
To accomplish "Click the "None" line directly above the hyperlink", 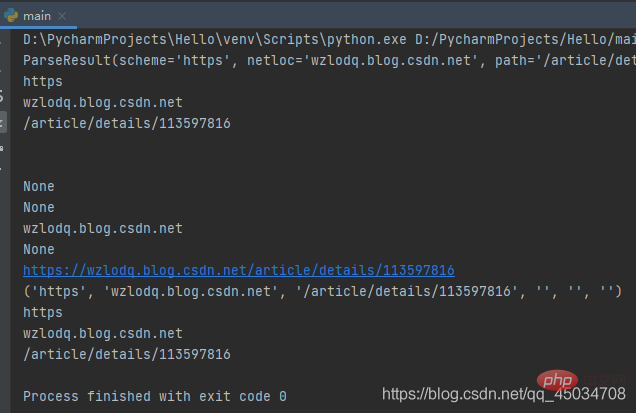I will point(38,249).
